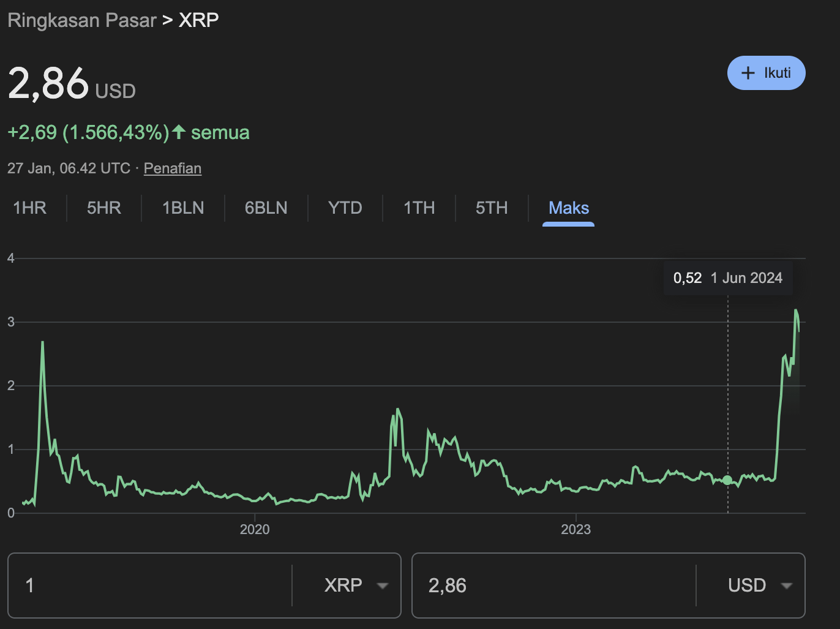Expand the XRP currency dropdown

point(356,586)
